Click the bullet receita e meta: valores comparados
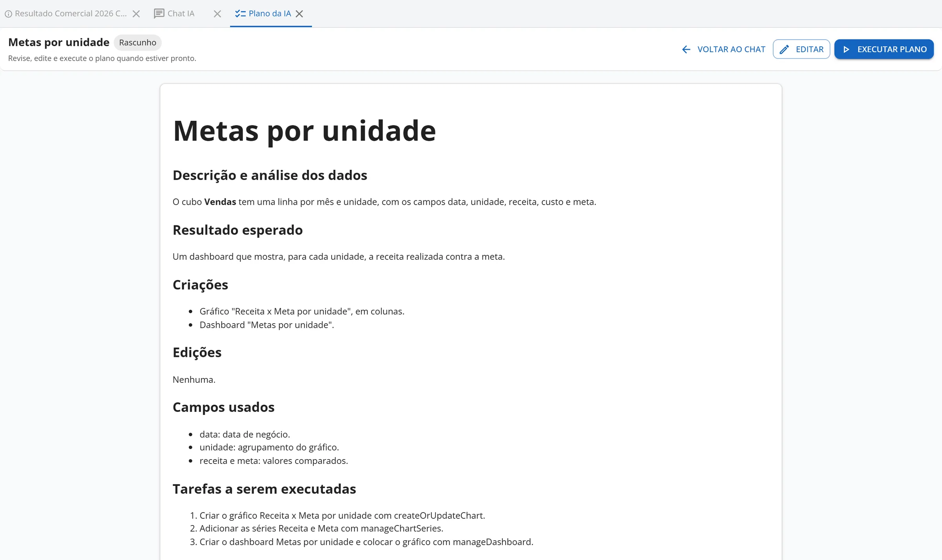Screen dimensions: 942x560 point(274,461)
